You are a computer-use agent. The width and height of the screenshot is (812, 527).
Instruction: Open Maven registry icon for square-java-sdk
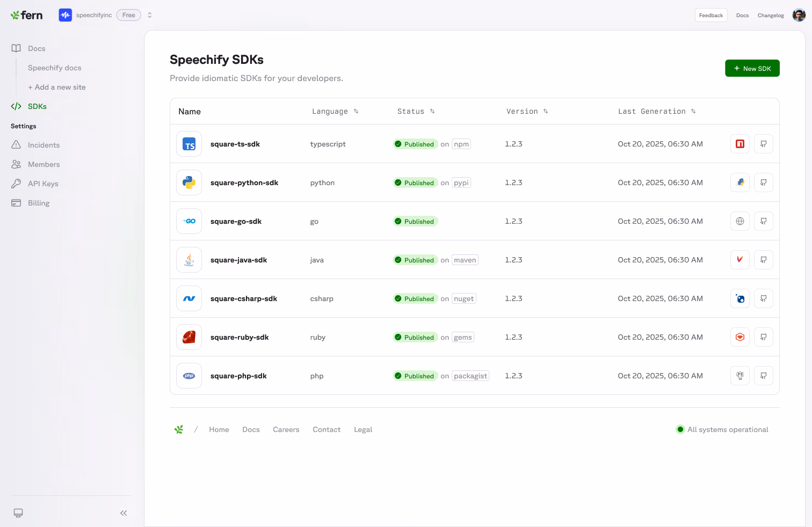[740, 260]
